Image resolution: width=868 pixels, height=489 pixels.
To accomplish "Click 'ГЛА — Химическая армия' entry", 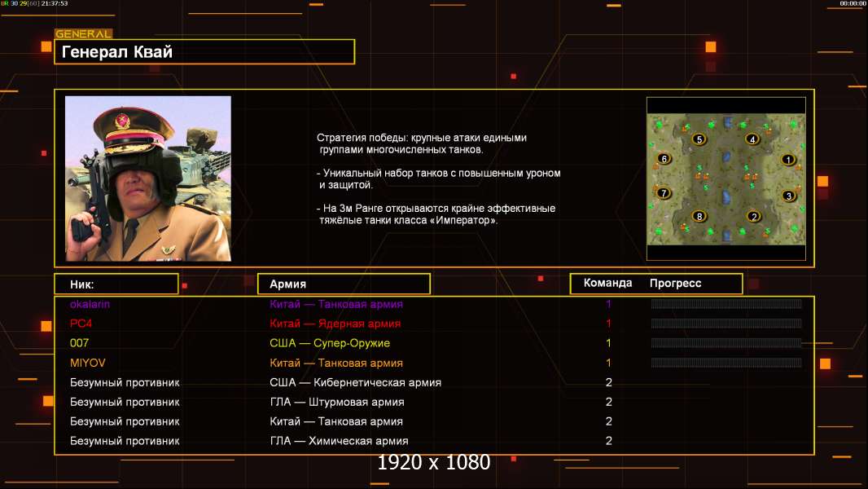I will [339, 442].
